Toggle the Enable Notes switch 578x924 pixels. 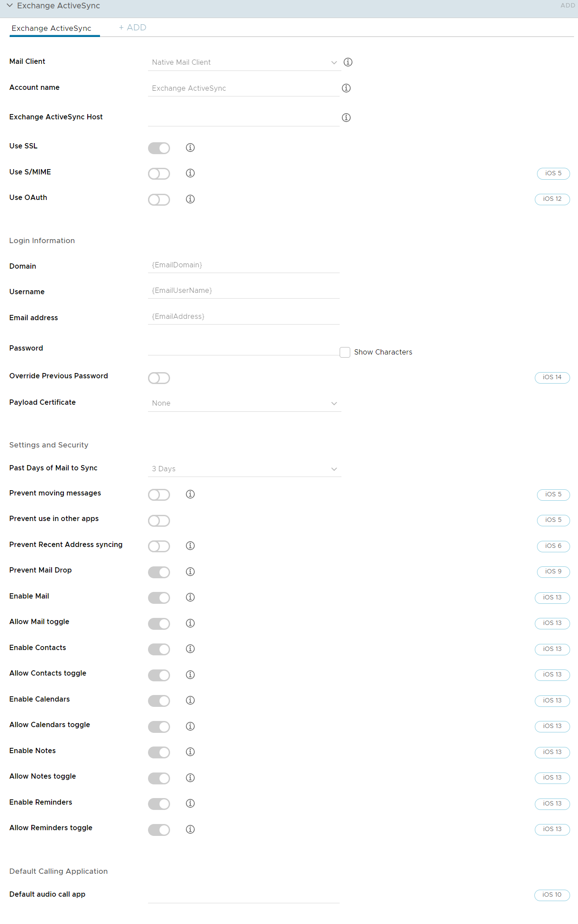[159, 752]
